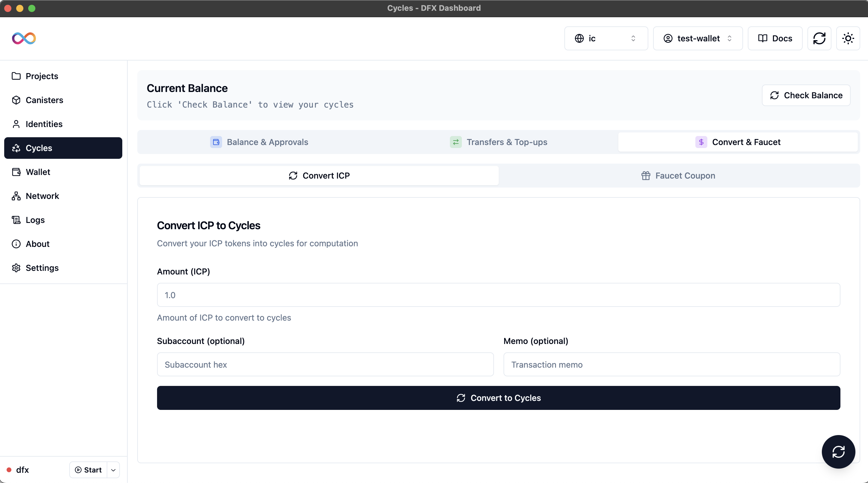Open the test-wallet identity selector
The image size is (868, 483).
tap(697, 38)
